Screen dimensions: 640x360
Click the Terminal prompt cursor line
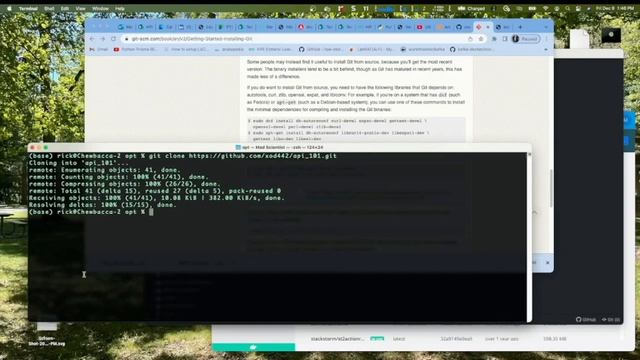(90, 212)
